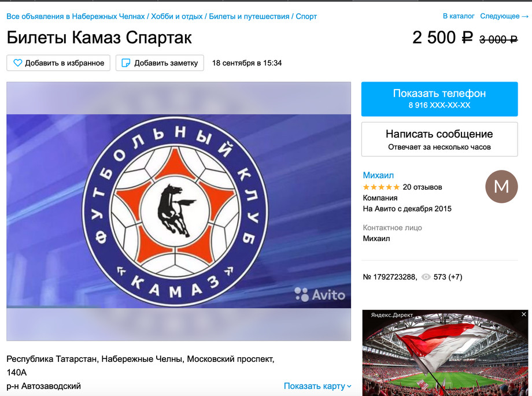Click the note icon beside Добавить заметку

126,63
